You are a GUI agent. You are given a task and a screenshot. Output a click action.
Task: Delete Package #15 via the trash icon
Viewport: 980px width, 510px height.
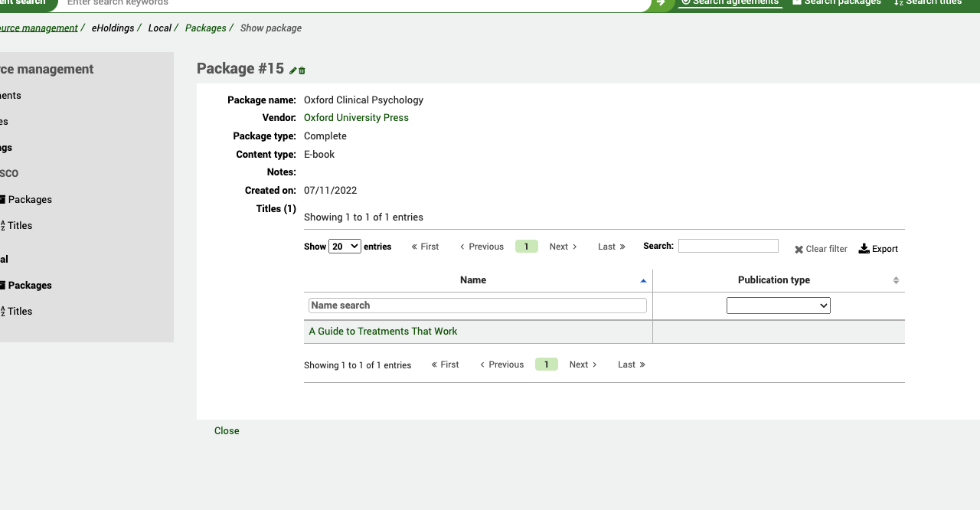[301, 70]
